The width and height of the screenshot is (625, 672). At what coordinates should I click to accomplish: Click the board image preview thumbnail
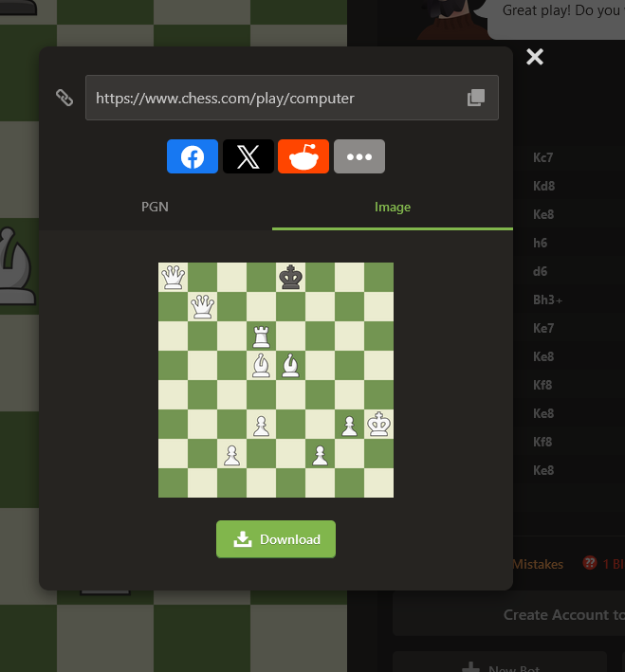tap(276, 380)
